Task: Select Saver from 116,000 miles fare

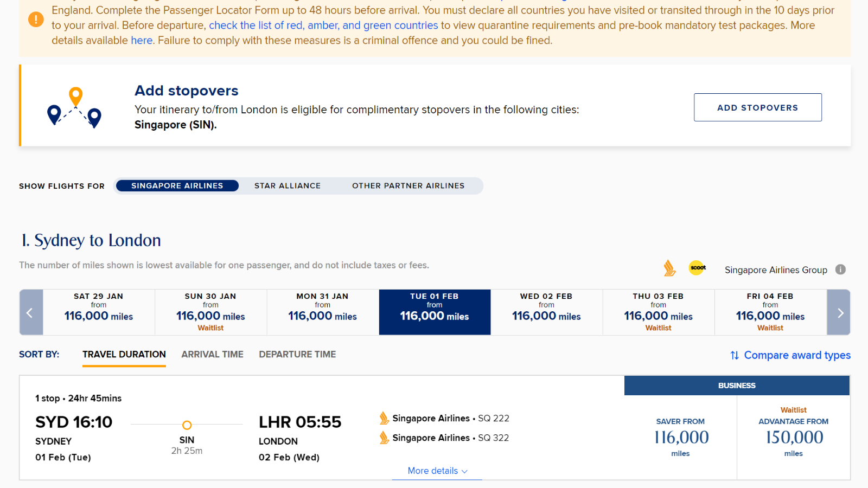Action: pyautogui.click(x=680, y=437)
